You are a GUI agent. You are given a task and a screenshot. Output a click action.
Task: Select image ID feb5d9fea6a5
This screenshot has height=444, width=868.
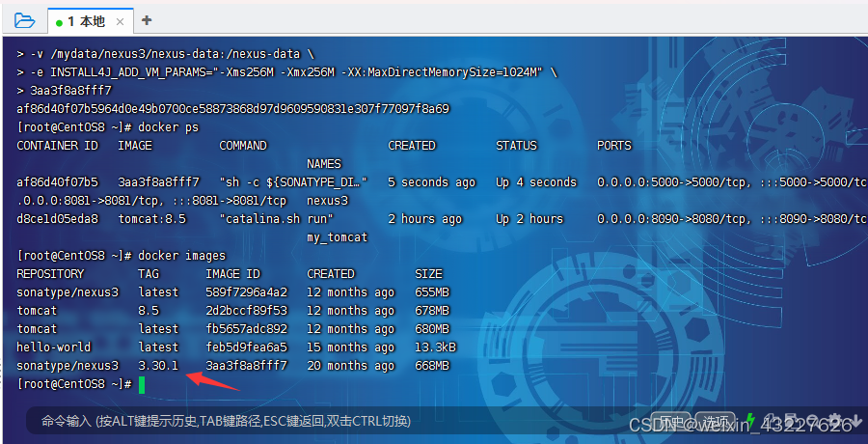click(246, 347)
